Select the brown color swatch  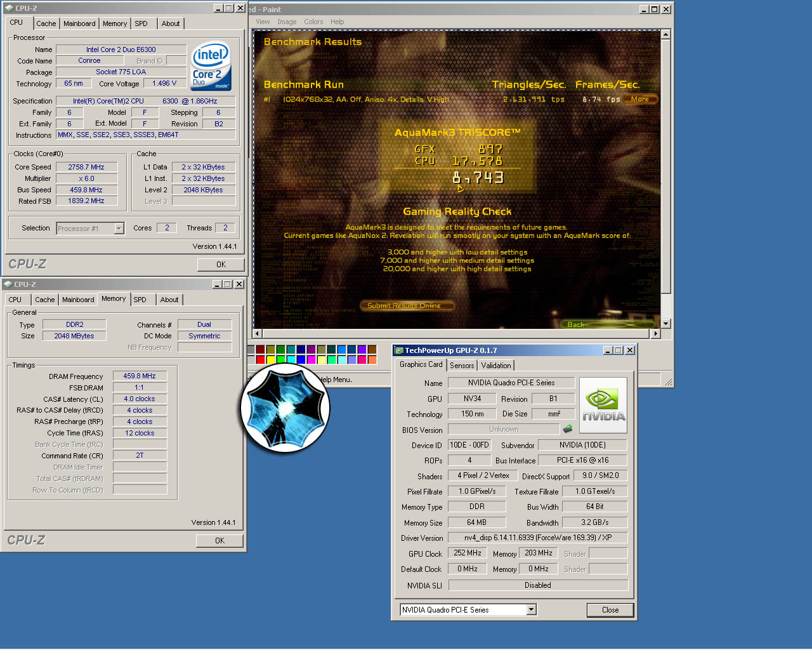pyautogui.click(x=372, y=350)
